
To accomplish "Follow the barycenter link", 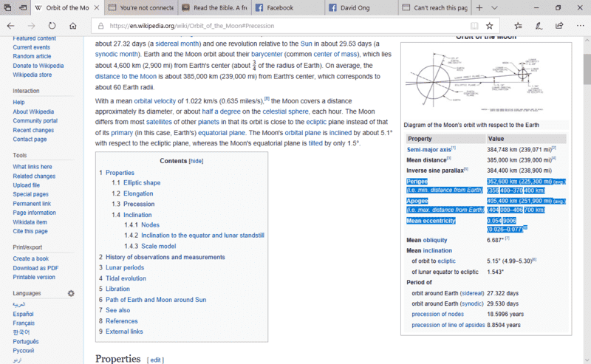I will point(267,54).
